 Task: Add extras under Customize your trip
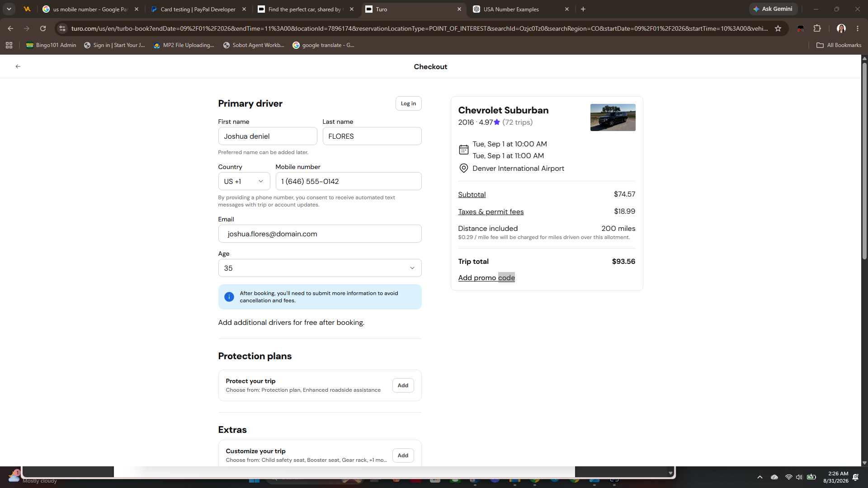403,455
